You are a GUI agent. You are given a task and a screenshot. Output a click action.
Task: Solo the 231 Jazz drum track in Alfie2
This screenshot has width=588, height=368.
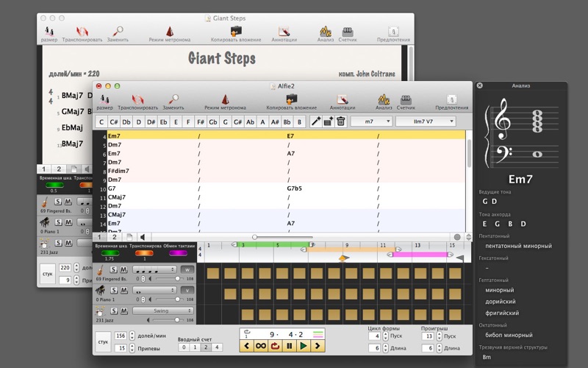pyautogui.click(x=114, y=311)
